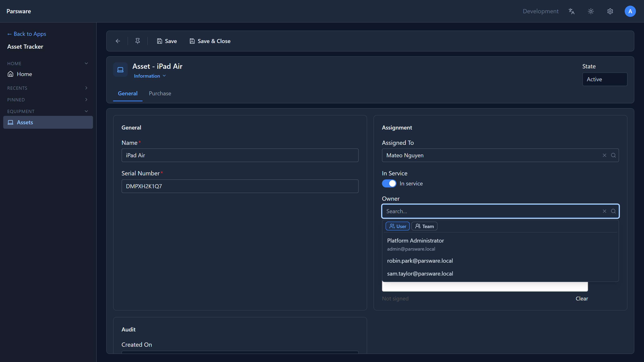The image size is (644, 362).
Task: Click the Home icon in sidebar
Action: (10, 74)
